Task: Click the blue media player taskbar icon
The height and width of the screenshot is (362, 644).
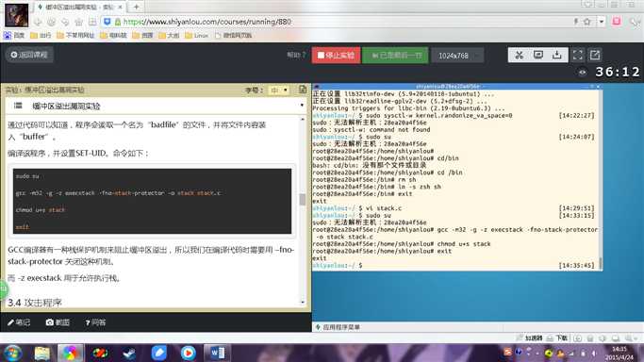Action: point(188,353)
